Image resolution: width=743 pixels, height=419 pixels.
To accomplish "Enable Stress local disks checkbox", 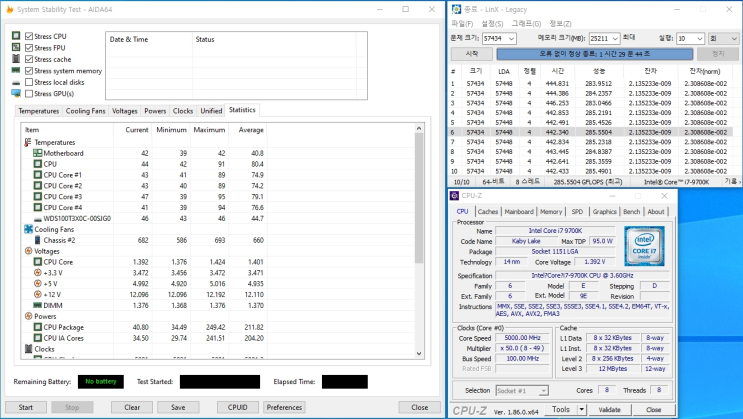I will pos(29,82).
